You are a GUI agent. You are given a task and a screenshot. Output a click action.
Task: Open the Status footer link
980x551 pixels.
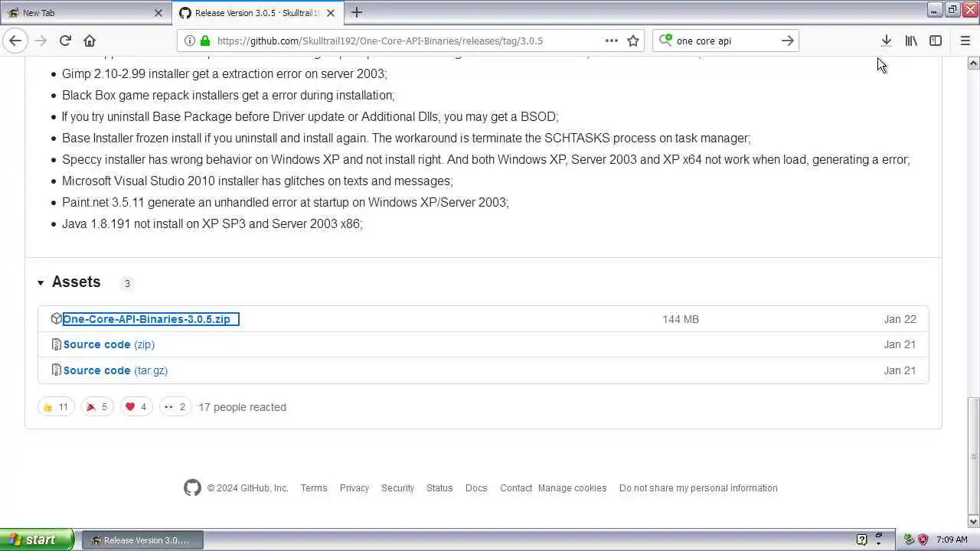click(x=439, y=488)
